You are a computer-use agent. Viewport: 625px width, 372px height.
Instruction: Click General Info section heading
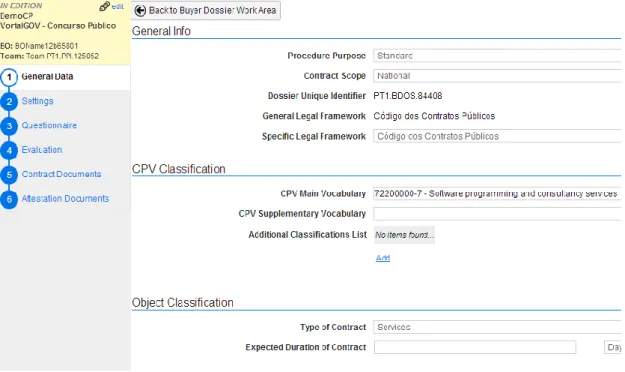point(161,31)
